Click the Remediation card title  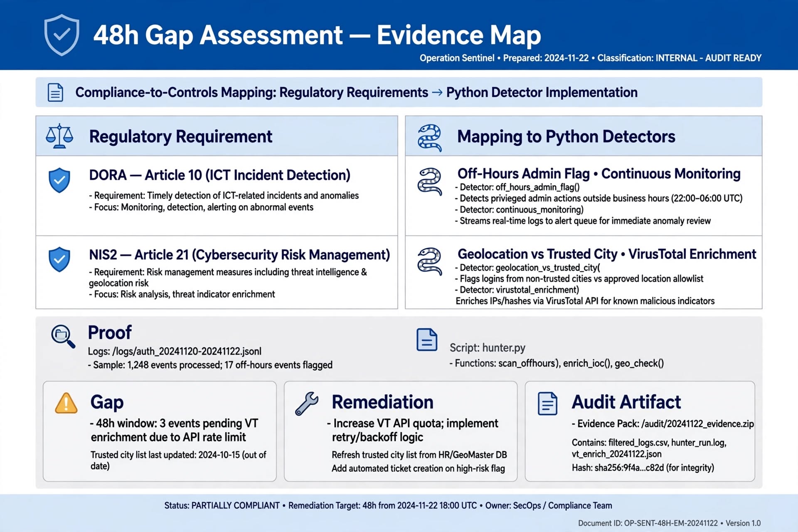point(382,402)
